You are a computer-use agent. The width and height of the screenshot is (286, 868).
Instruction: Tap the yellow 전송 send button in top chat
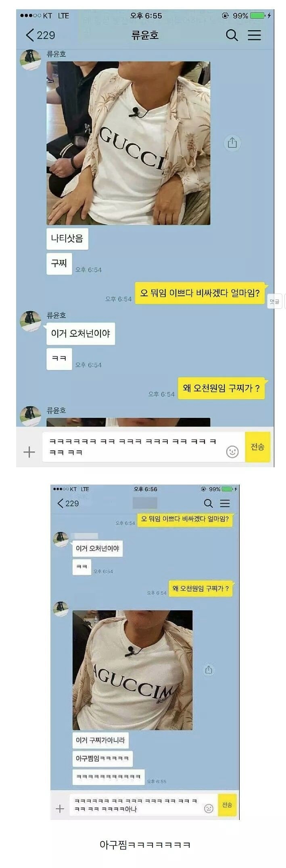[257, 447]
